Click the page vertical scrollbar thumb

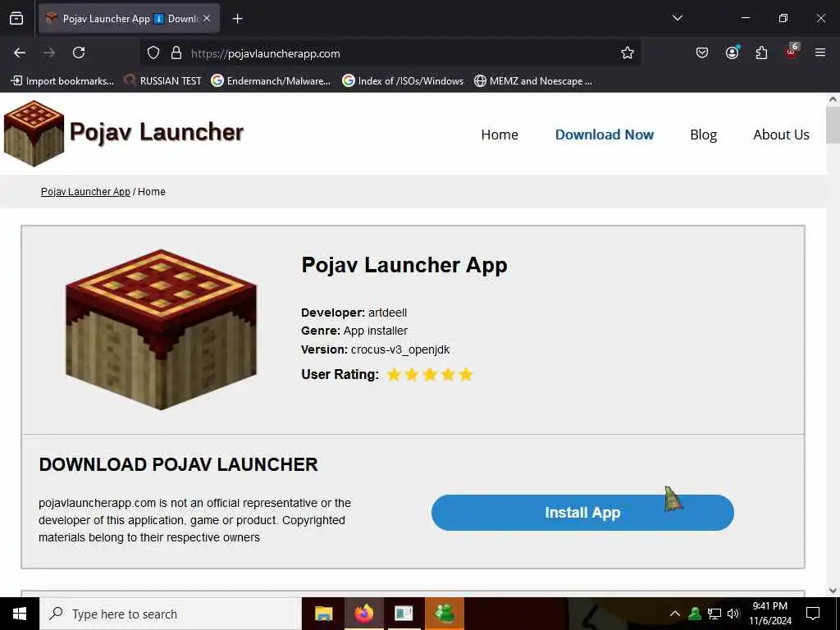[x=833, y=125]
